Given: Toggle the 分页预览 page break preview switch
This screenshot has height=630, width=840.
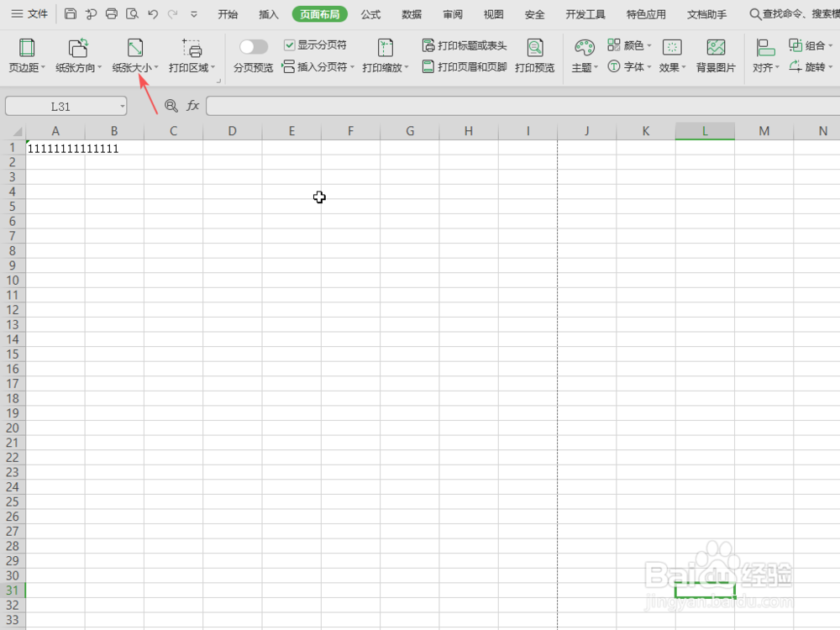Looking at the screenshot, I should [254, 47].
